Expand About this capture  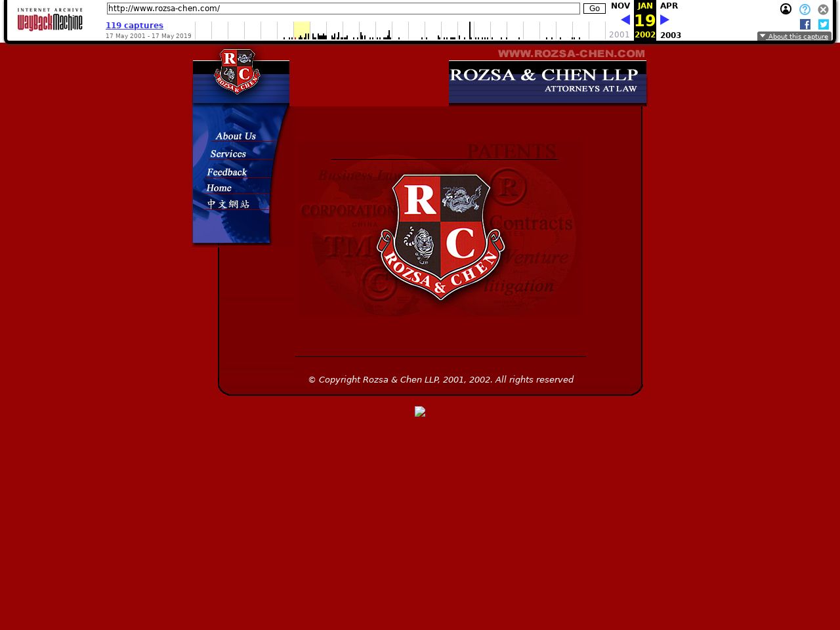pos(794,37)
